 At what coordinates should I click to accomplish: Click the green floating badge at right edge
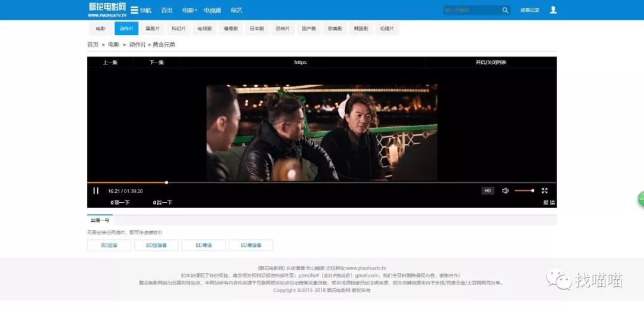(640, 199)
